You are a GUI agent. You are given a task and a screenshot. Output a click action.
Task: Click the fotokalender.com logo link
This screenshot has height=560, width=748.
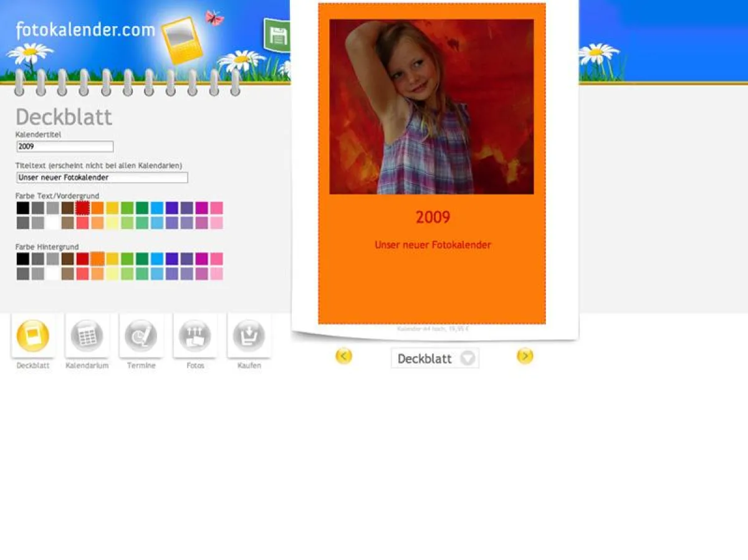click(x=84, y=29)
